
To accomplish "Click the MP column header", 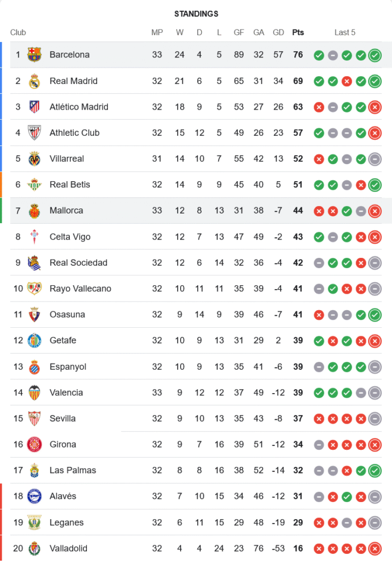I will (x=157, y=32).
